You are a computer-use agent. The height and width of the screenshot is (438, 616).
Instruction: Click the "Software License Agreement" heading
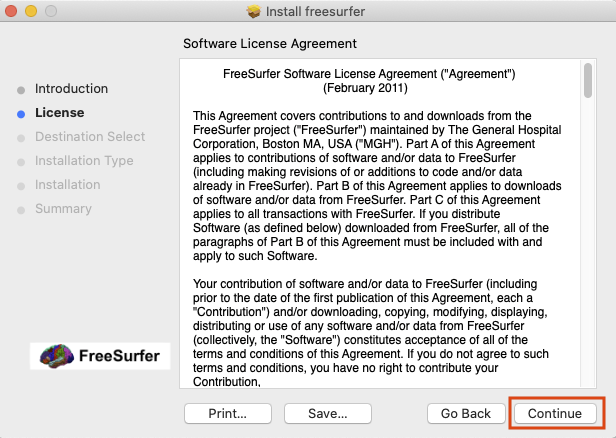[270, 44]
